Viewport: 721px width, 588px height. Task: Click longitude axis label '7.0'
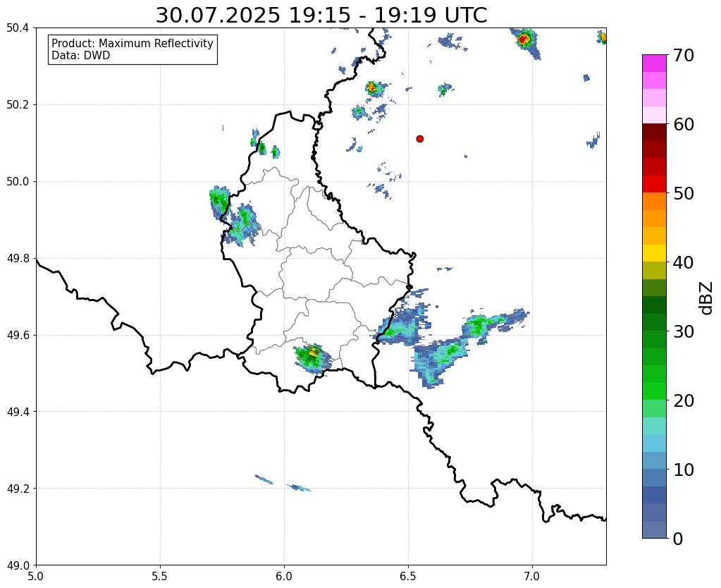point(533,577)
